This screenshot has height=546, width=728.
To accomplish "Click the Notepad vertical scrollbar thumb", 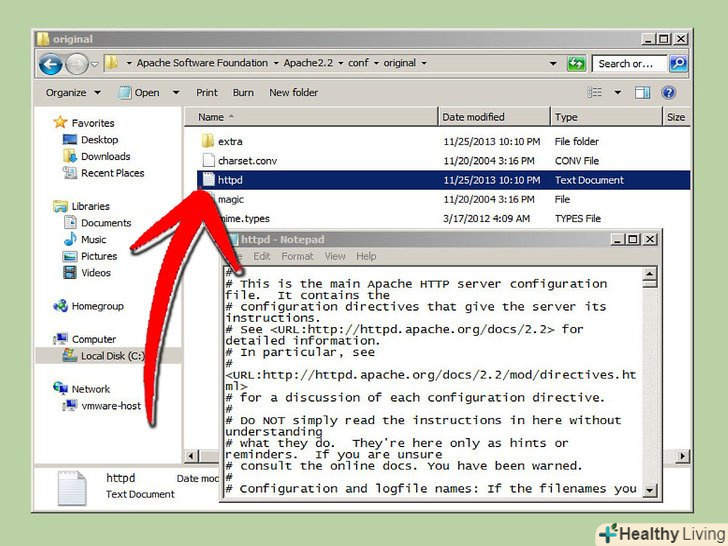I will pyautogui.click(x=650, y=284).
